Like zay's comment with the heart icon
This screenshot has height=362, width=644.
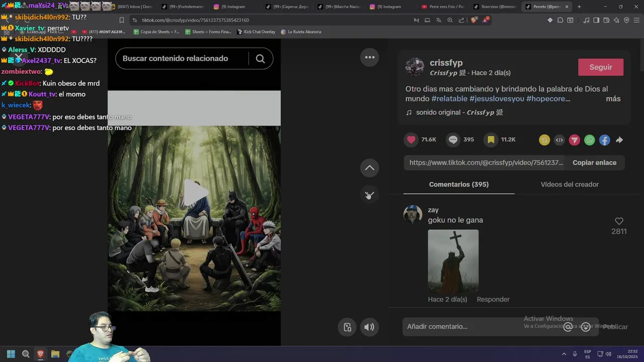(x=619, y=221)
